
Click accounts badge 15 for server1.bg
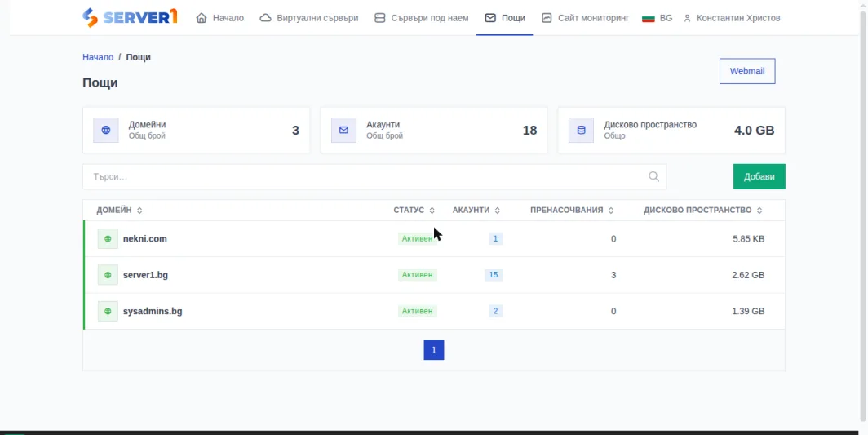coord(494,275)
